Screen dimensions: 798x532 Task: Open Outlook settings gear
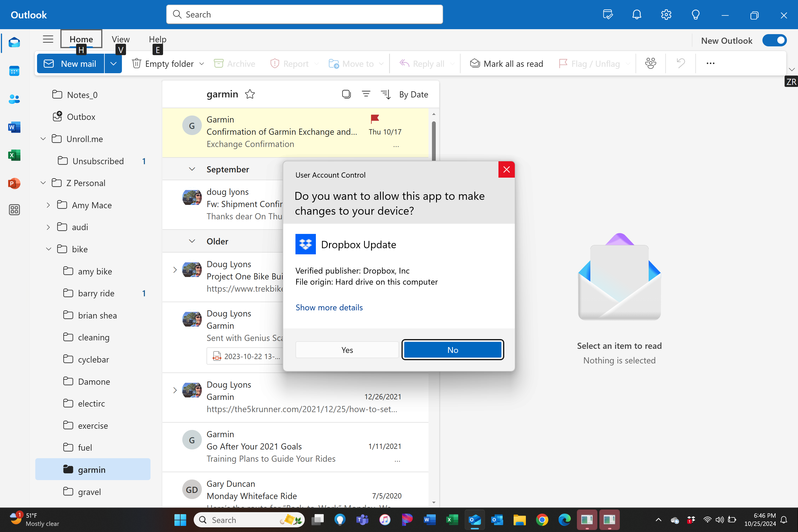coord(666,15)
